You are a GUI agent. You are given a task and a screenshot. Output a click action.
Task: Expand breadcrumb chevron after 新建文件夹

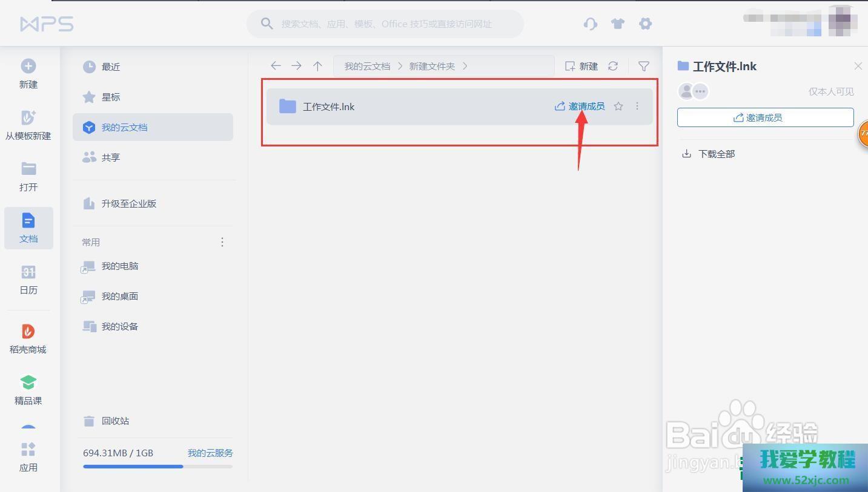tap(465, 66)
